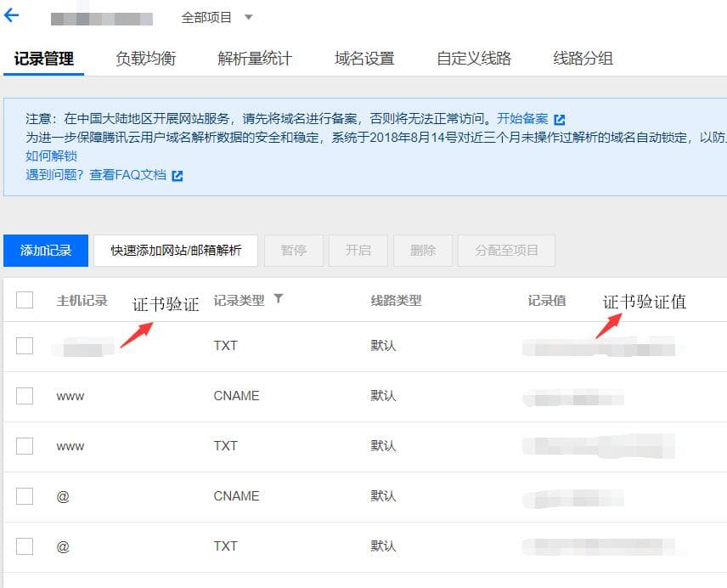Image resolution: width=727 pixels, height=588 pixels.
Task: Check the @ CNAME record row
Action: coord(25,496)
